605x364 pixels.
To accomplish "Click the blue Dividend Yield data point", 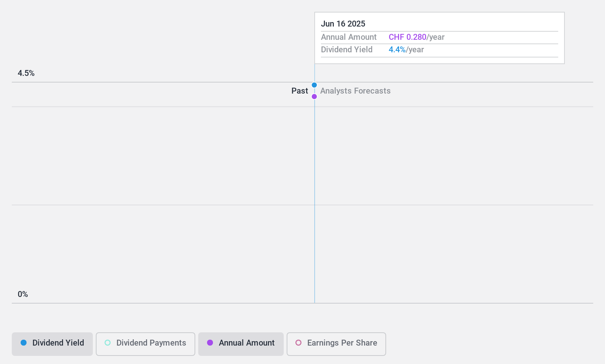I will pyautogui.click(x=314, y=85).
